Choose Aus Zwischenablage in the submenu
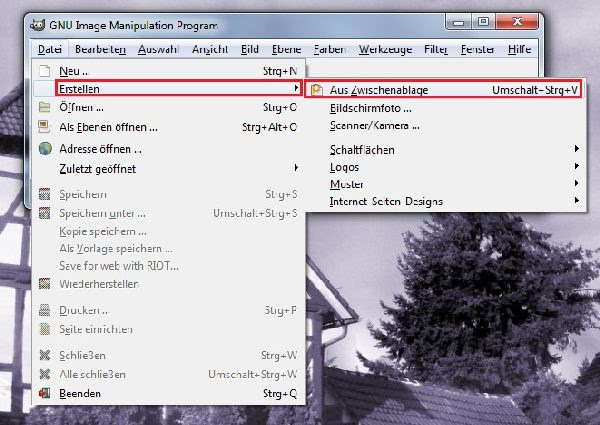This screenshot has height=425, width=600. (x=443, y=90)
